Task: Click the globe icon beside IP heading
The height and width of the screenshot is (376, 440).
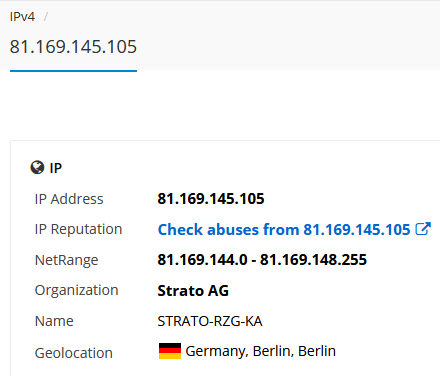Action: coord(37,168)
